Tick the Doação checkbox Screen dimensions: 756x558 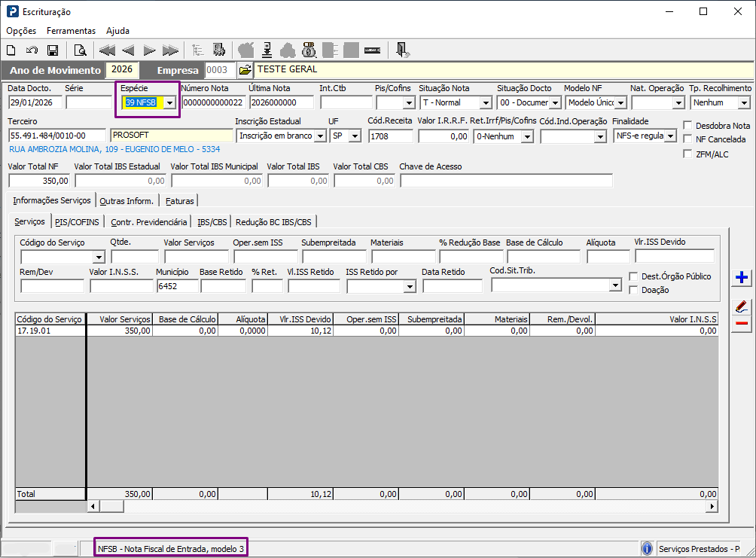point(633,290)
